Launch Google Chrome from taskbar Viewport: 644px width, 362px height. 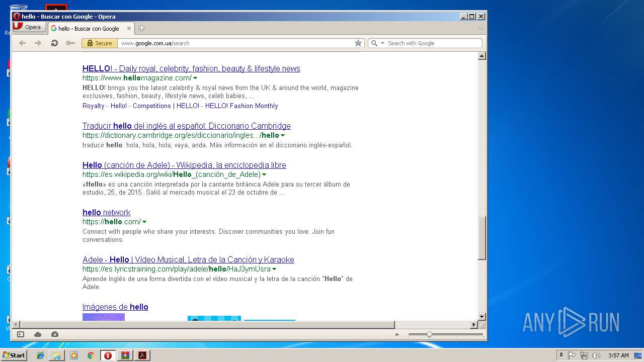coord(91,355)
